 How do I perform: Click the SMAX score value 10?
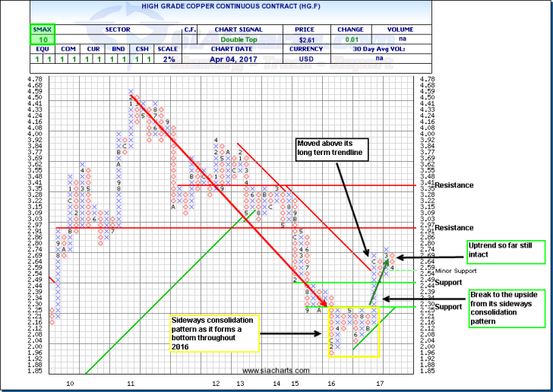pos(43,40)
